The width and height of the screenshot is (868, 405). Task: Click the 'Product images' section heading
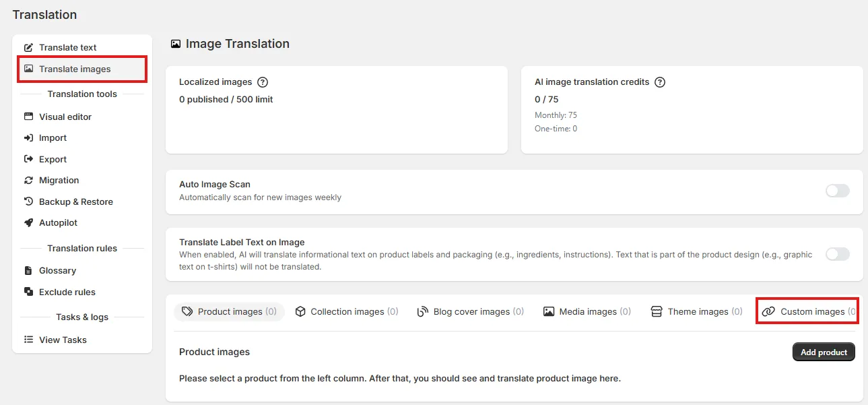214,352
